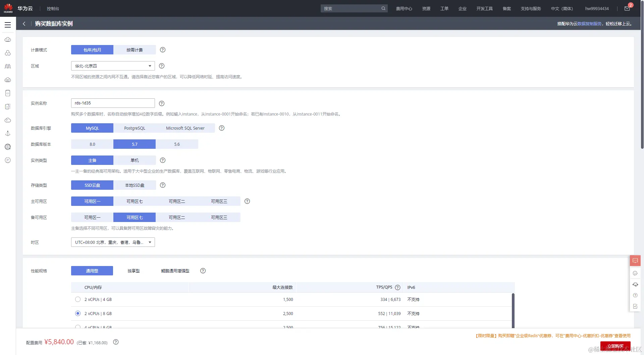Screen dimensions: 644x355
Task: Select 本地SSD盘 storage type
Action: 135,185
